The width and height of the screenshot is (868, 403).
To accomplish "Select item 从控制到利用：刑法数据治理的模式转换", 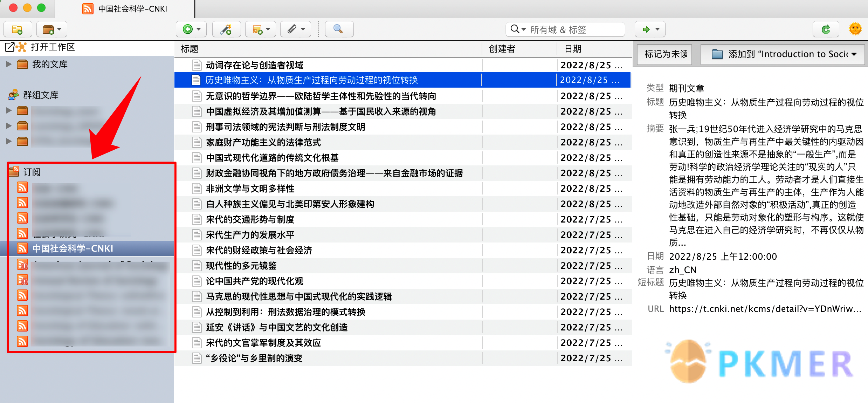I will click(x=403, y=312).
